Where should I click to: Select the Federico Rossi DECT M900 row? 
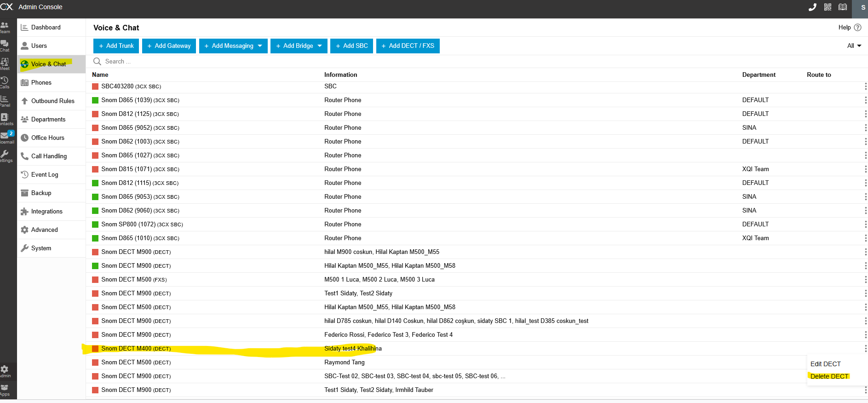click(x=477, y=335)
